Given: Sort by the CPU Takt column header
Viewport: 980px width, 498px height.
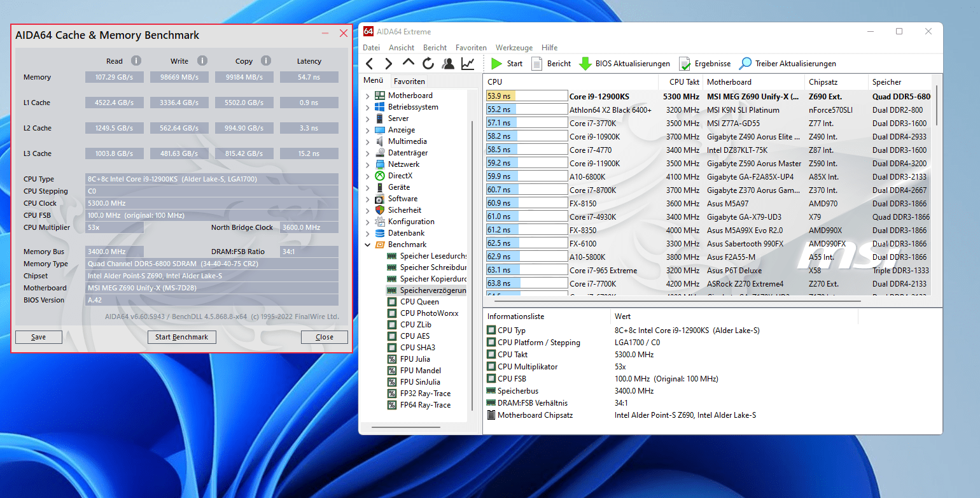Looking at the screenshot, I should (680, 82).
